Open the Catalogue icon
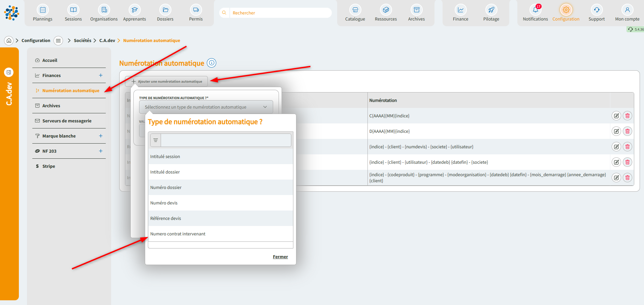The image size is (644, 305). [355, 10]
